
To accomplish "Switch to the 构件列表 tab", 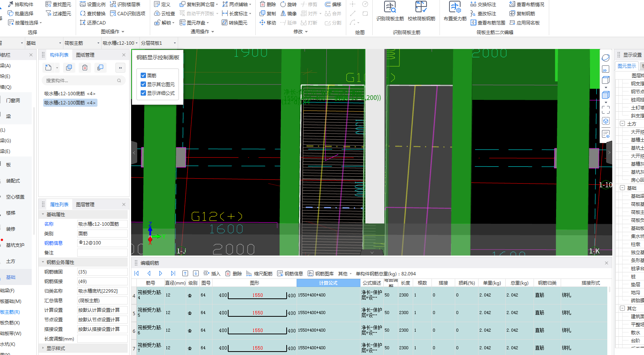I will (x=59, y=55).
